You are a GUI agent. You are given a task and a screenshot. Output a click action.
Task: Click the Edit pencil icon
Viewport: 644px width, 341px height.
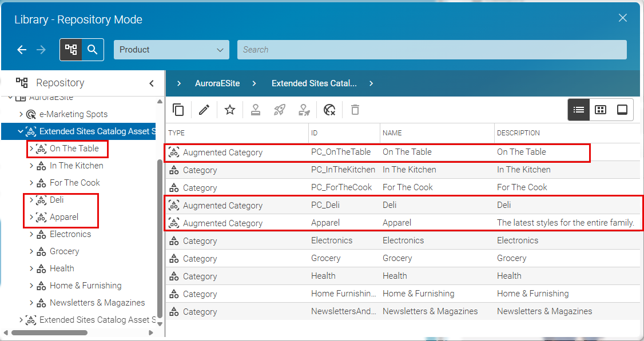pyautogui.click(x=204, y=109)
